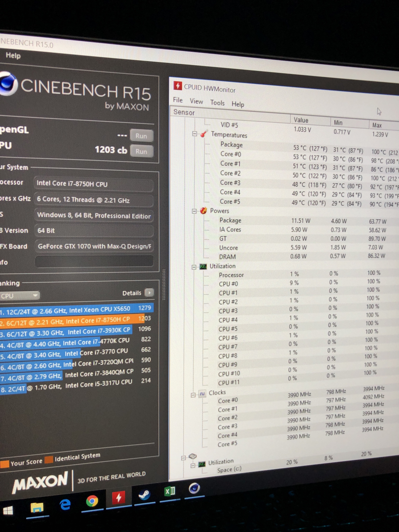The width and height of the screenshot is (399, 532).
Task: Click the Clocks waveform icon
Action: [202, 394]
